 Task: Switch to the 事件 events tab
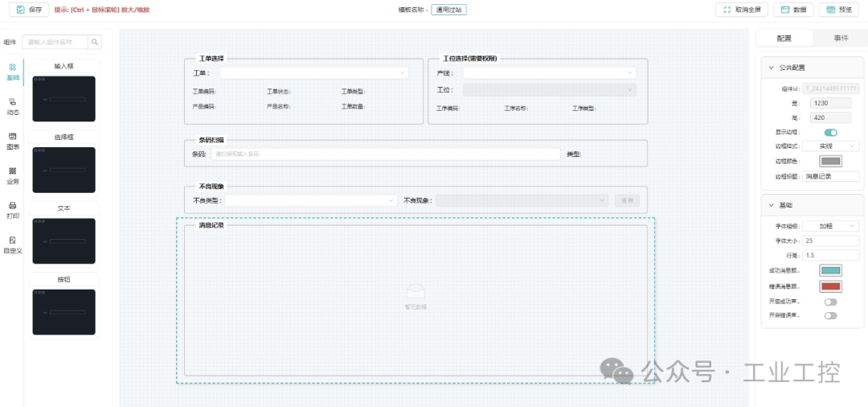coord(841,39)
